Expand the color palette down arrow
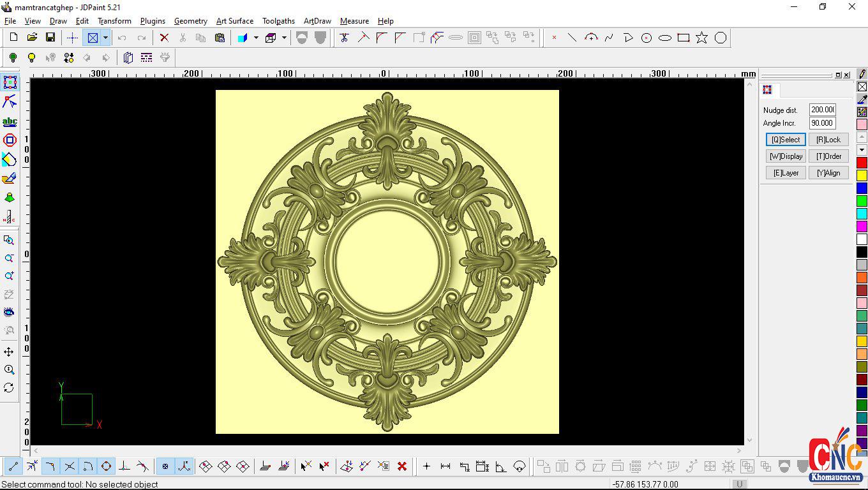 coord(862,150)
